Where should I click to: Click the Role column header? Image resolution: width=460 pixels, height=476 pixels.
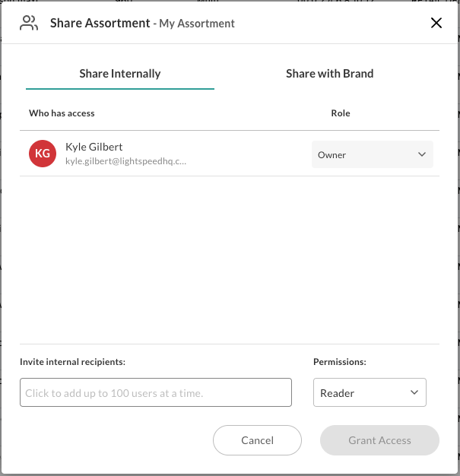[341, 113]
